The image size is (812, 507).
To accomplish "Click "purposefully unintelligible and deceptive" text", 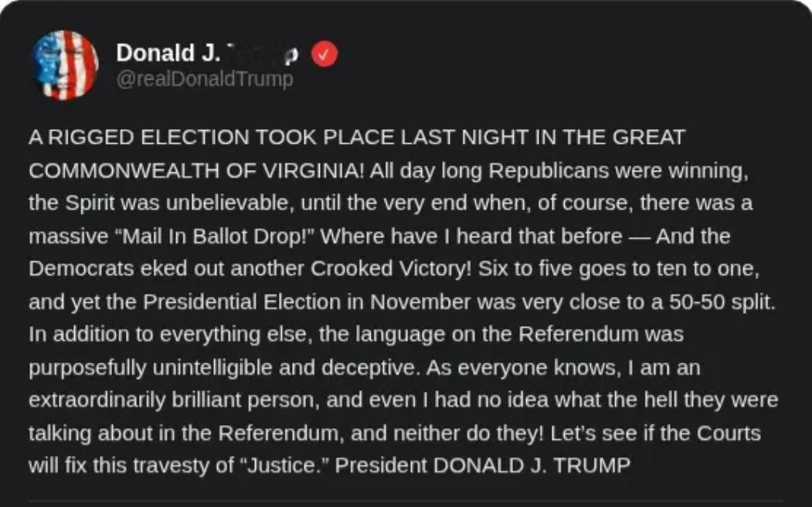I will [x=223, y=368].
